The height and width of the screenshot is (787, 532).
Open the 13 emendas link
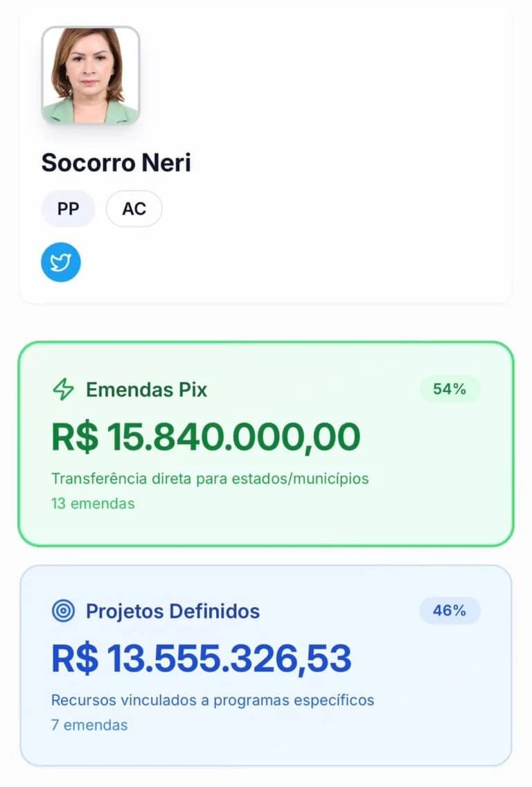[93, 503]
